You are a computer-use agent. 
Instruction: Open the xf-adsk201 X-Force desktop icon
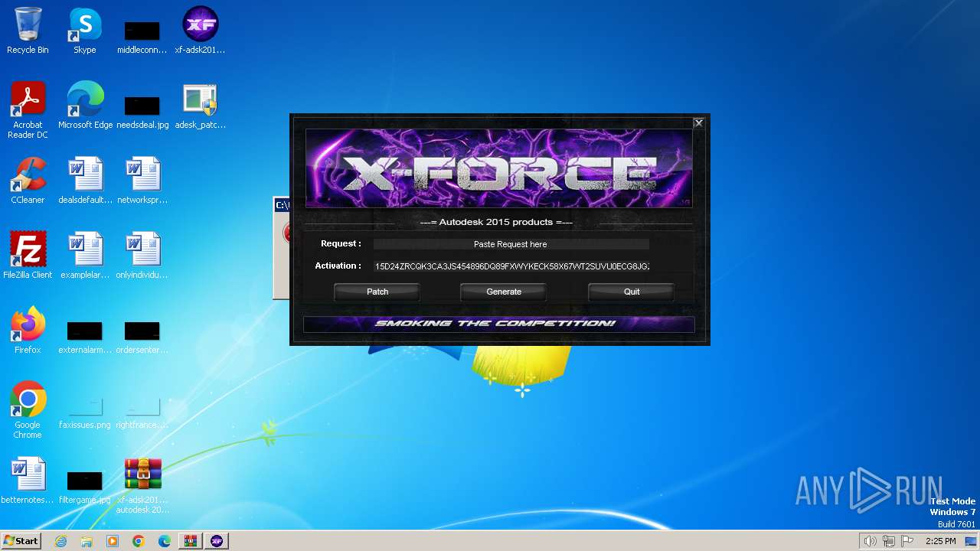coord(200,31)
